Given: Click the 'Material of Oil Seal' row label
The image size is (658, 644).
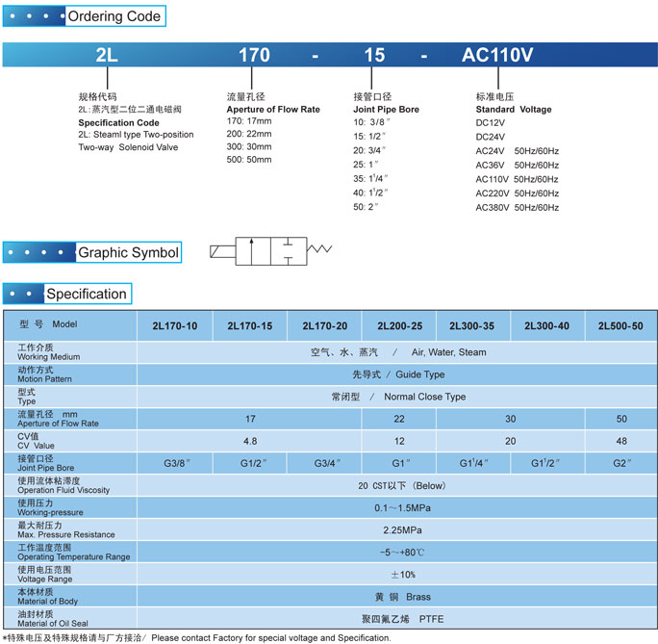Looking at the screenshot, I should click(x=53, y=624).
